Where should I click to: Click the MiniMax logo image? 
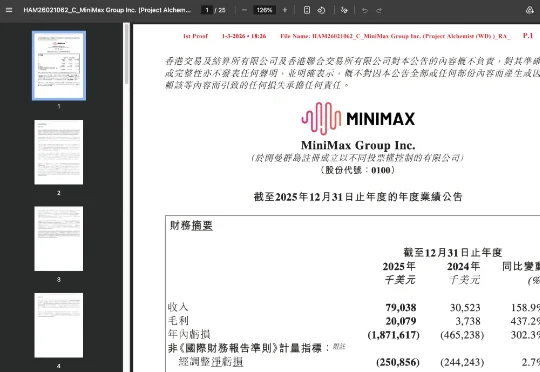358,118
